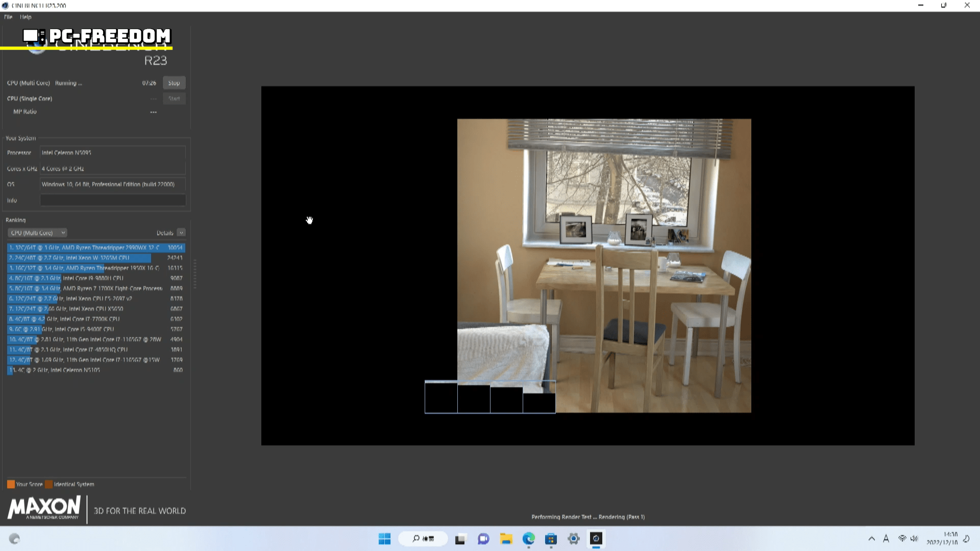Screen dimensions: 980x551
Task: Stop the multi core CPU test
Action: 174,83
